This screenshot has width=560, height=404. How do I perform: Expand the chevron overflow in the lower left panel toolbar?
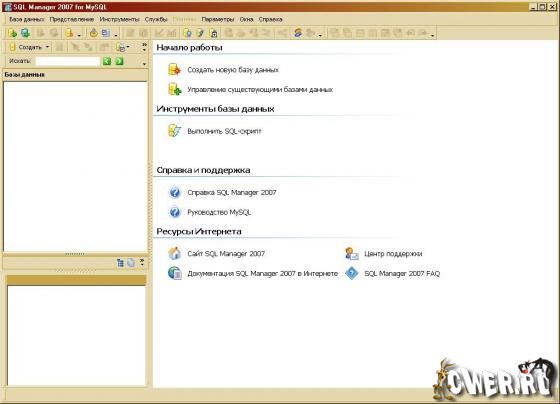[x=142, y=263]
